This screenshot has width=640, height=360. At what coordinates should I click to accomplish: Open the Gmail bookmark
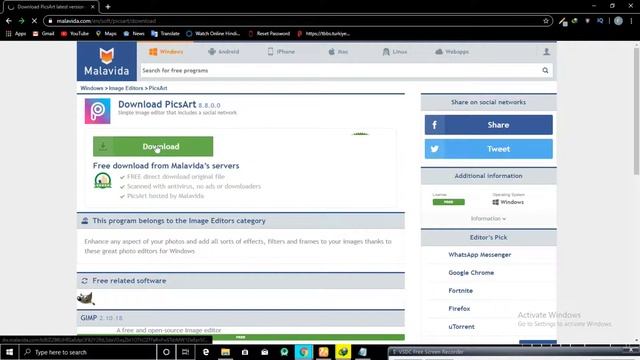point(44,34)
